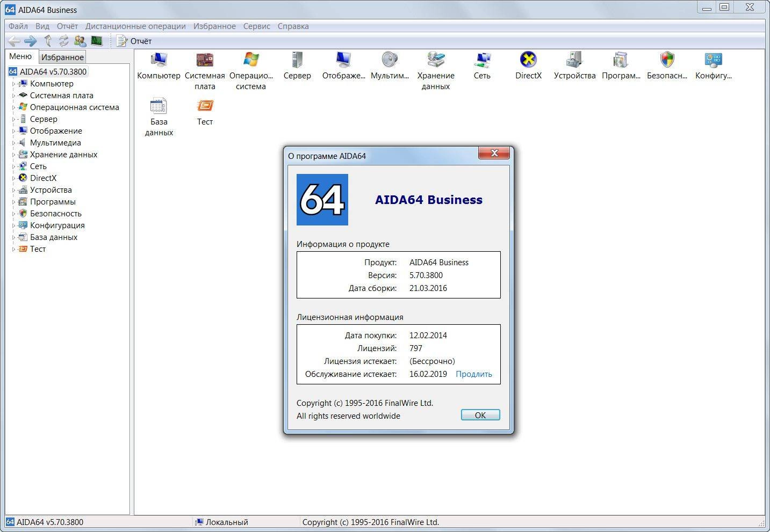
Task: Open the Вид menu
Action: pyautogui.click(x=42, y=26)
